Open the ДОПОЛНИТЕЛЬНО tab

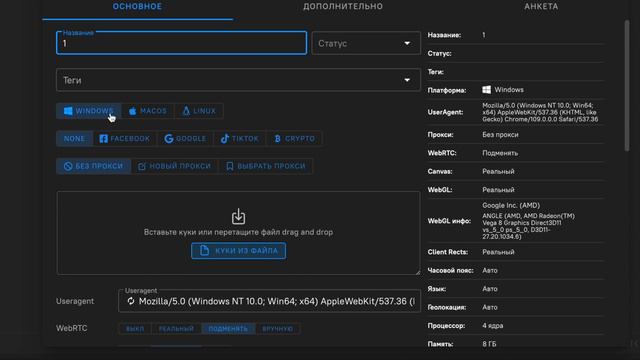tap(343, 7)
